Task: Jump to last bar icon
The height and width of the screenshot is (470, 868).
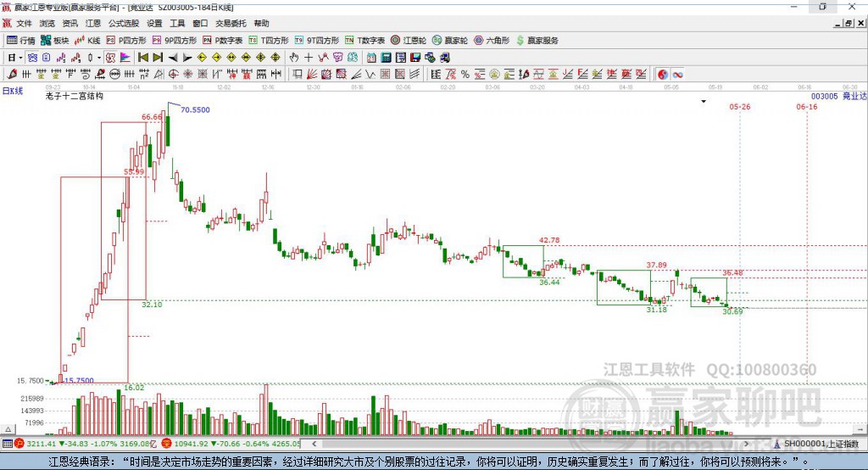Action: tap(158, 58)
